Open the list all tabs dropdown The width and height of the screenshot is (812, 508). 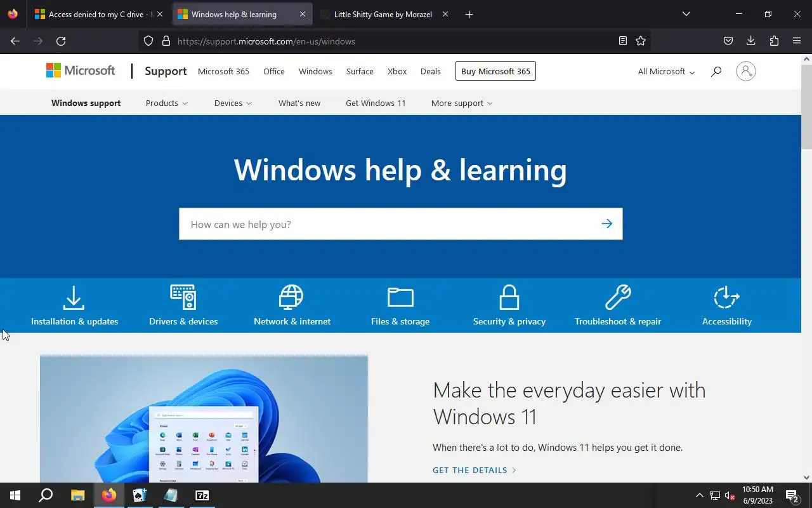pos(686,14)
